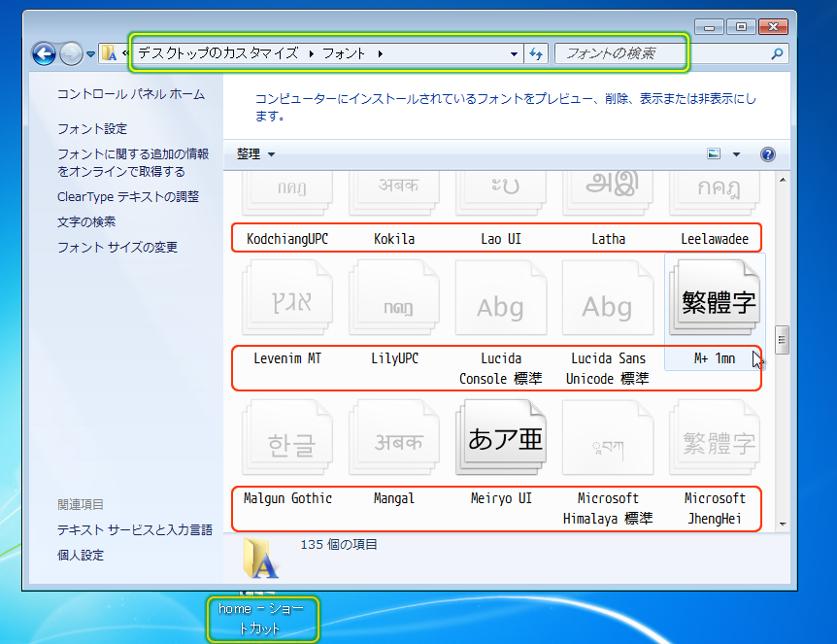Click the blue help question mark icon
Screen dimensions: 837x644
click(768, 154)
